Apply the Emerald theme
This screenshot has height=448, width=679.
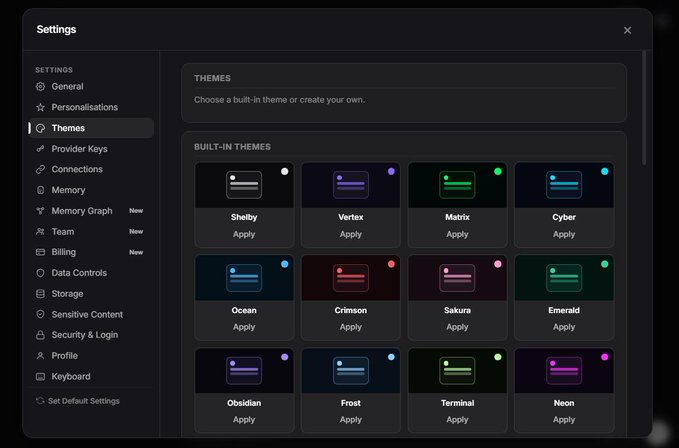point(564,327)
